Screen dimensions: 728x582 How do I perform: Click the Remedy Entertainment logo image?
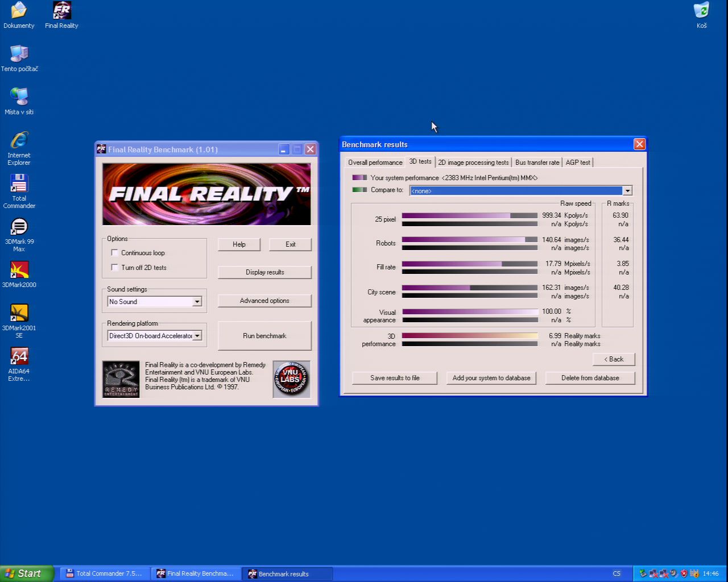(x=121, y=379)
